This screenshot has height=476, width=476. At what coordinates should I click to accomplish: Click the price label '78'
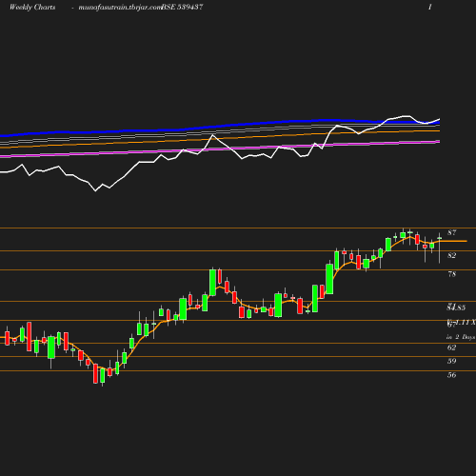pos(452,274)
